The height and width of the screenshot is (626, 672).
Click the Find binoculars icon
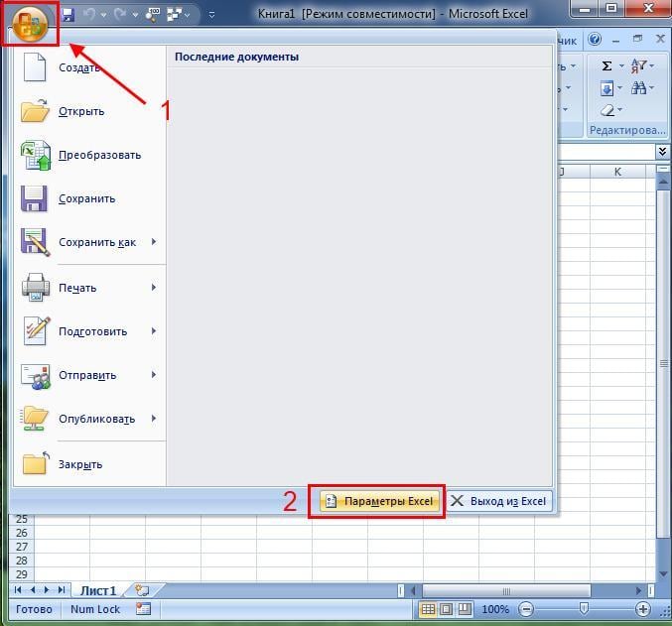640,88
